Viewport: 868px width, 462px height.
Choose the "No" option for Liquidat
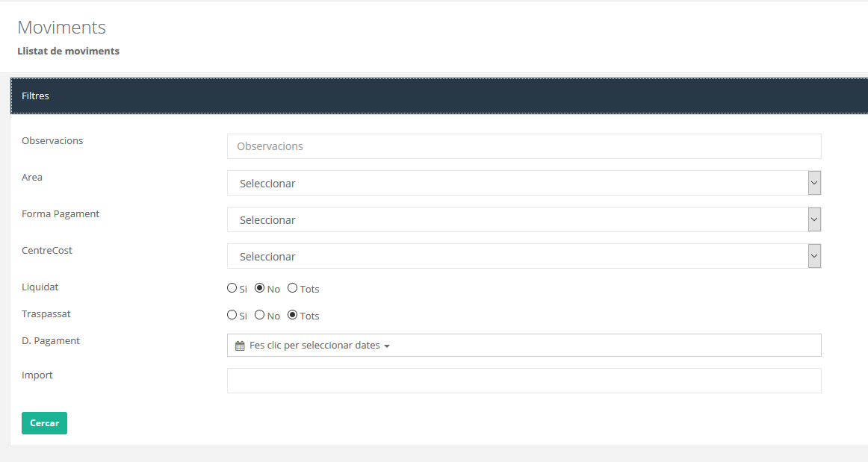point(260,288)
